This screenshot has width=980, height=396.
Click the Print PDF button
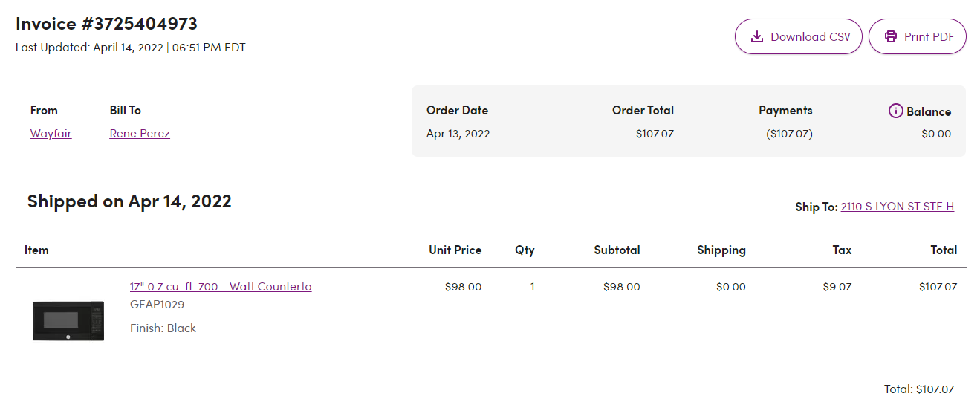(x=918, y=36)
